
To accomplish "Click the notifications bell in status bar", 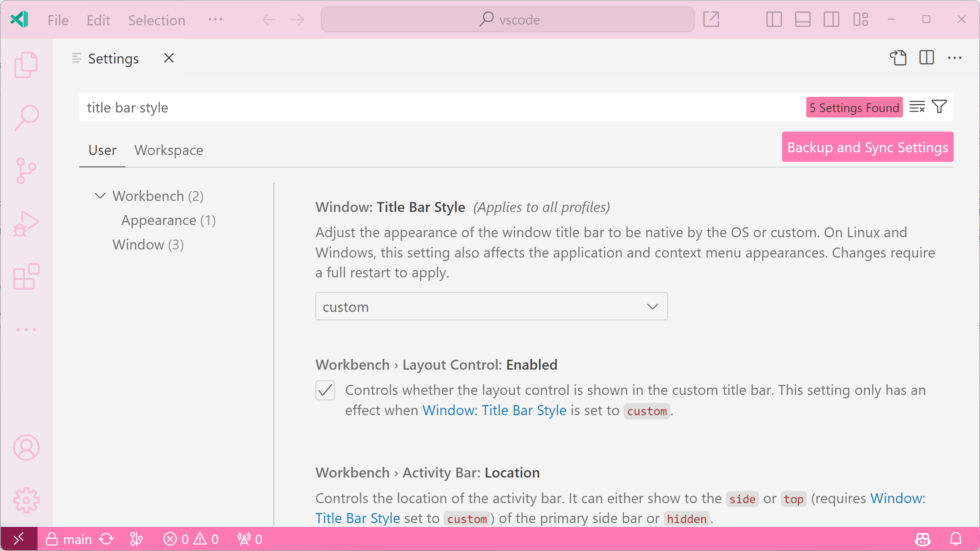I will pos(955,539).
